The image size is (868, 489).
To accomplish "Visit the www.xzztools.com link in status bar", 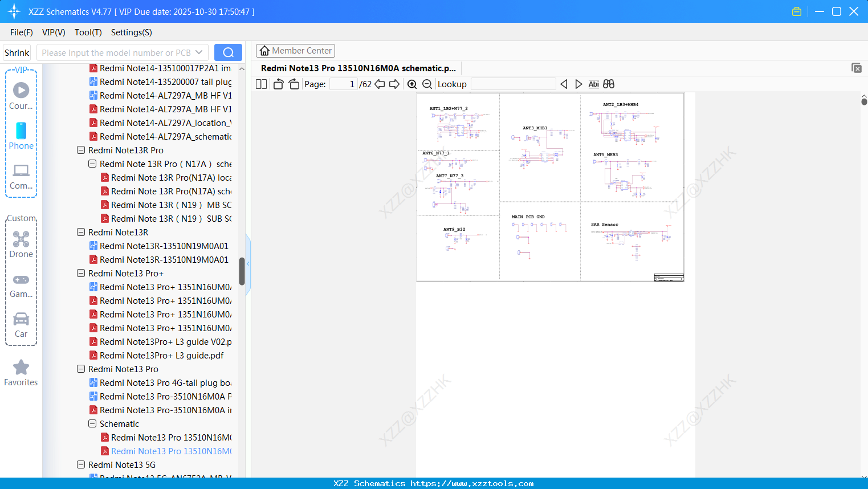I will click(472, 483).
